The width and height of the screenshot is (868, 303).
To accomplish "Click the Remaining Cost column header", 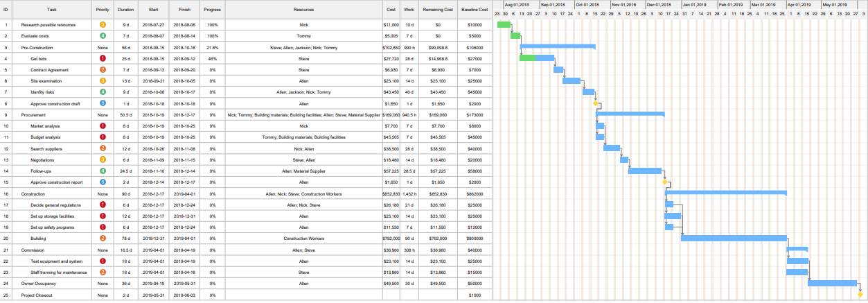I will 438,10.
